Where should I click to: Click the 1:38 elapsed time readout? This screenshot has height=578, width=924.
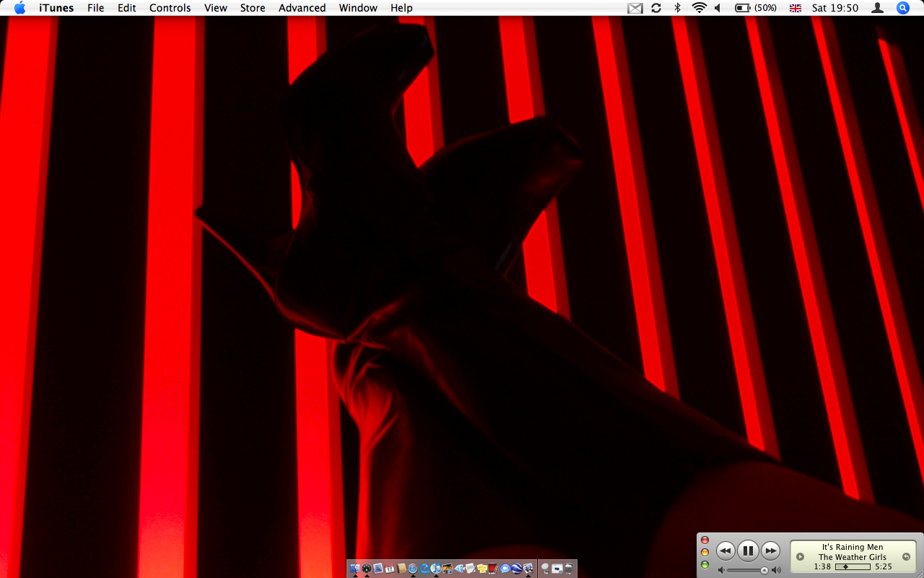[822, 567]
